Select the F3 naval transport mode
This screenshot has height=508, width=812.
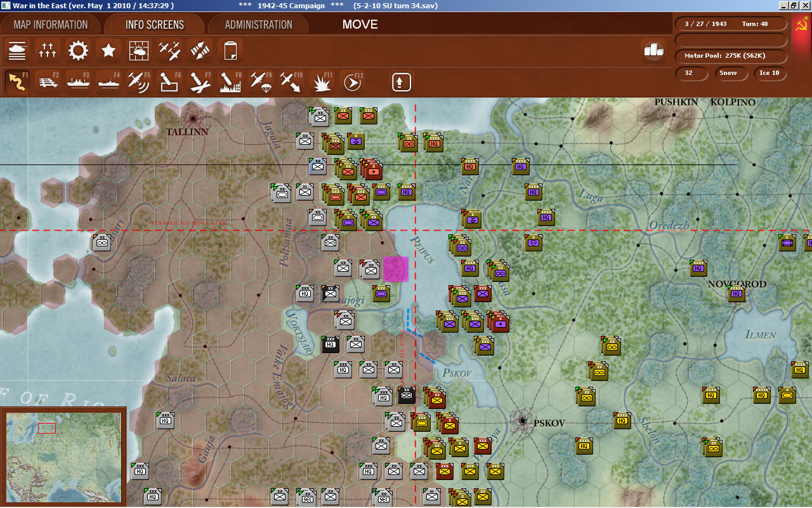tap(78, 82)
